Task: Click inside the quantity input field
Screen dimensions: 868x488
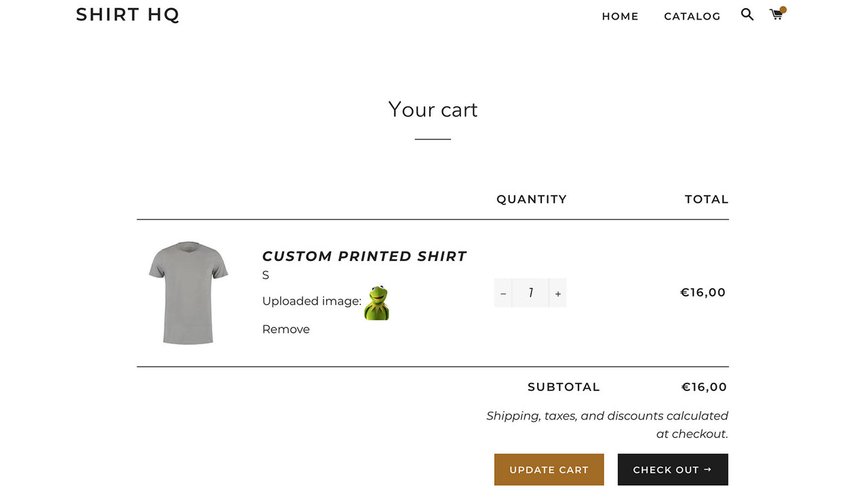Action: tap(530, 293)
